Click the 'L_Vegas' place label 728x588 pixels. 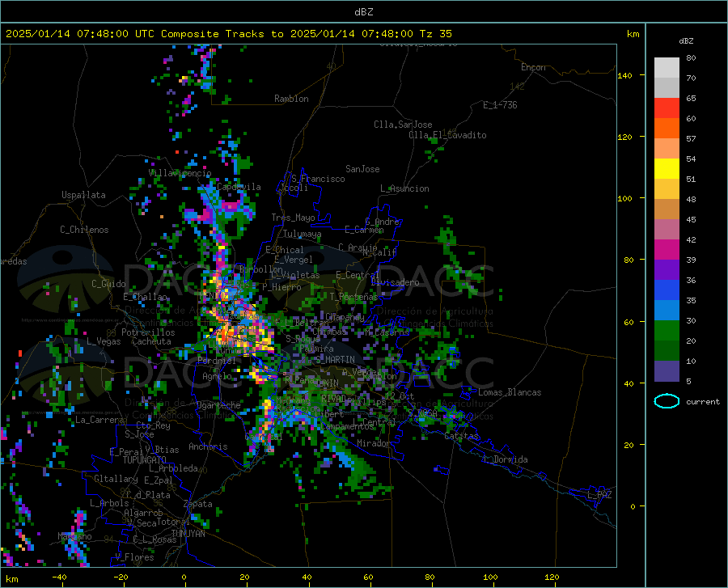tap(104, 341)
